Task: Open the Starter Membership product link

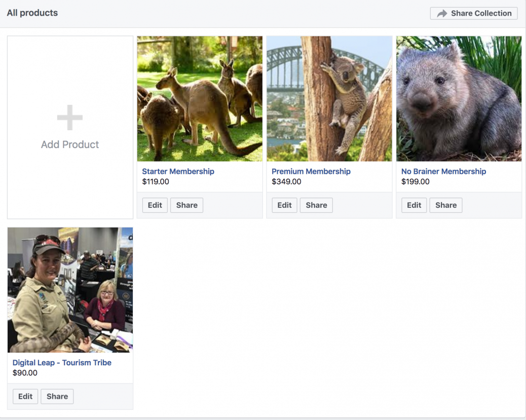Action: pos(178,171)
